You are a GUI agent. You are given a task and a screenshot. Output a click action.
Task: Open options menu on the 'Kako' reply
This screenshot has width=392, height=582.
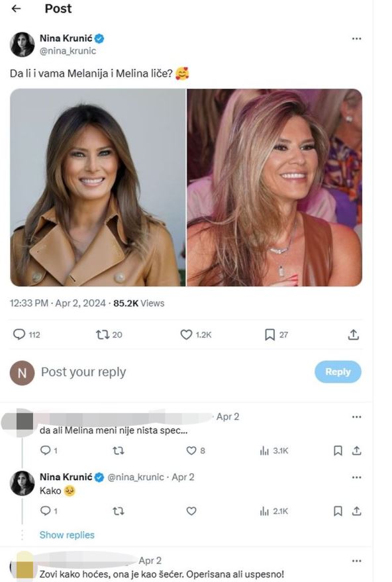(358, 477)
